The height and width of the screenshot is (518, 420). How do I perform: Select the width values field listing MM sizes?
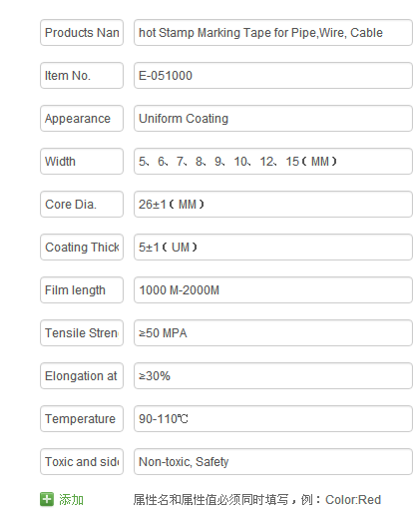point(273,162)
